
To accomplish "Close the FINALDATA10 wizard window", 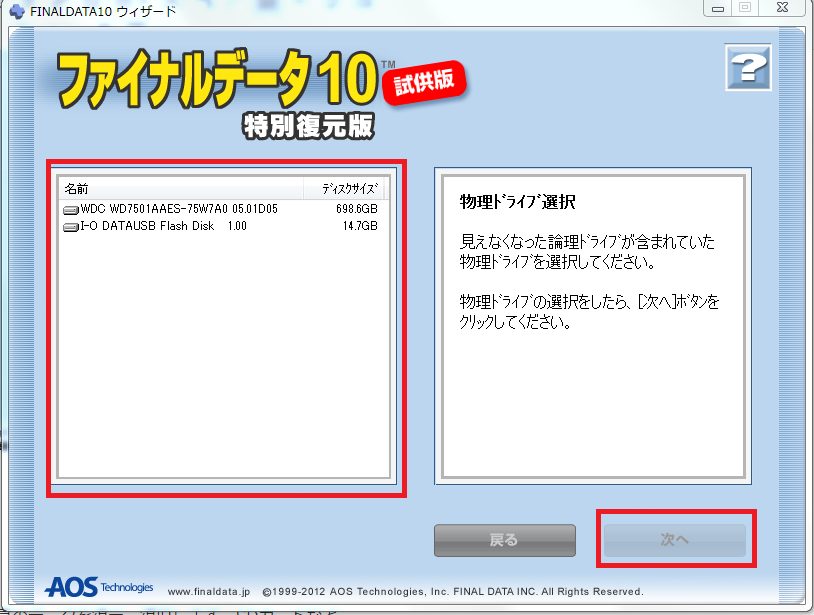I will (782, 8).
